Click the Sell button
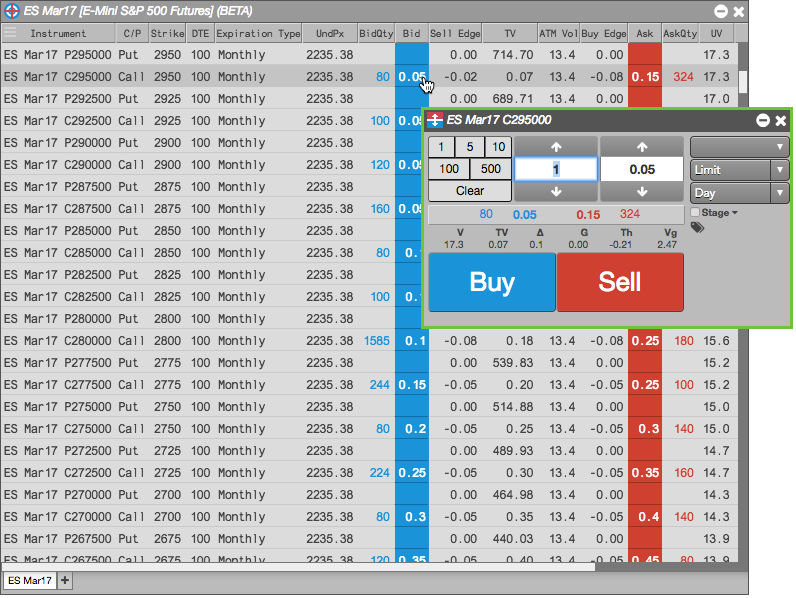Viewport: 796px width, 598px height. (x=620, y=282)
